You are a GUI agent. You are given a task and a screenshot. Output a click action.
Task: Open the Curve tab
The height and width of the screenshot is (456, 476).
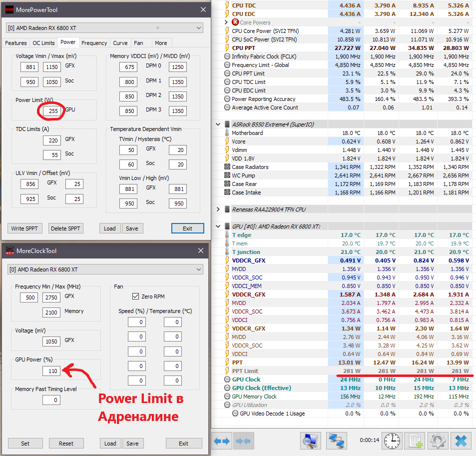point(120,43)
